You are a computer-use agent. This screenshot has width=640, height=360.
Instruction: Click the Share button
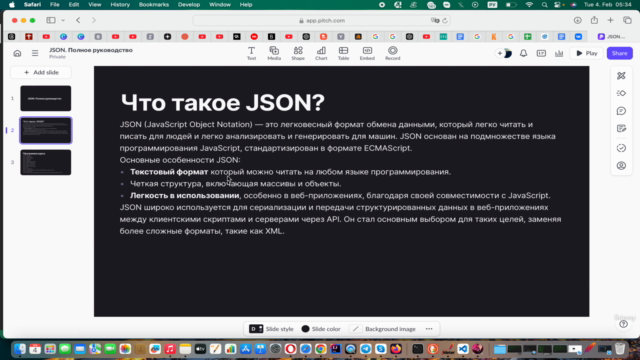620,53
